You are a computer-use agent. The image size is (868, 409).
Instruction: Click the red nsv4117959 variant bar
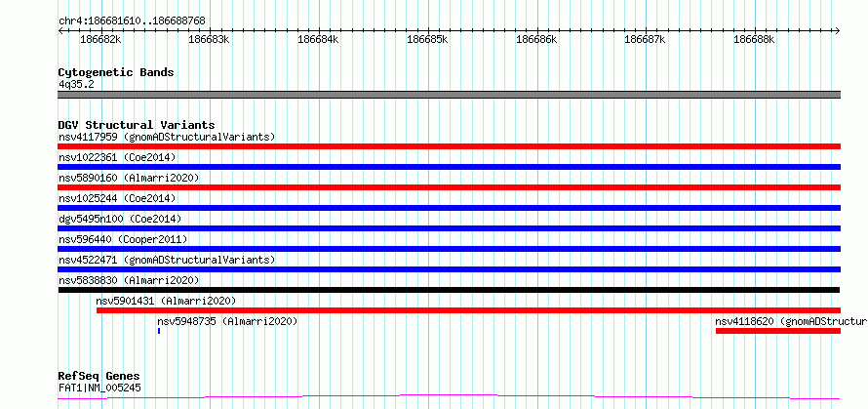449,146
